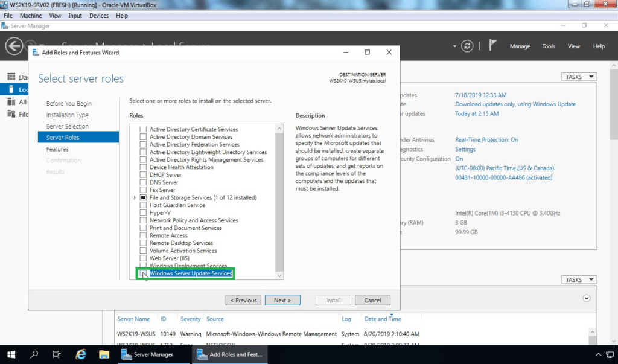Open the Events TASKS dropdown
Image resolution: width=618 pixels, height=364 pixels.
(579, 279)
